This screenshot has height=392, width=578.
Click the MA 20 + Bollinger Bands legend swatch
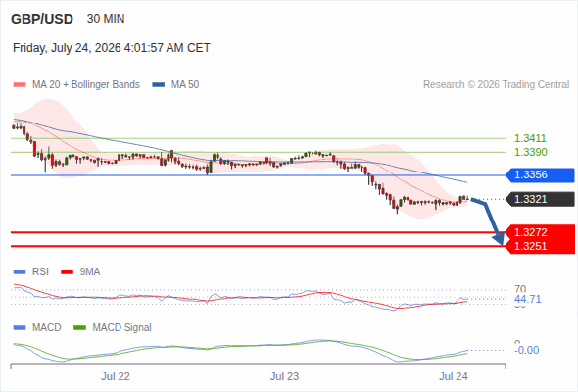[20, 85]
